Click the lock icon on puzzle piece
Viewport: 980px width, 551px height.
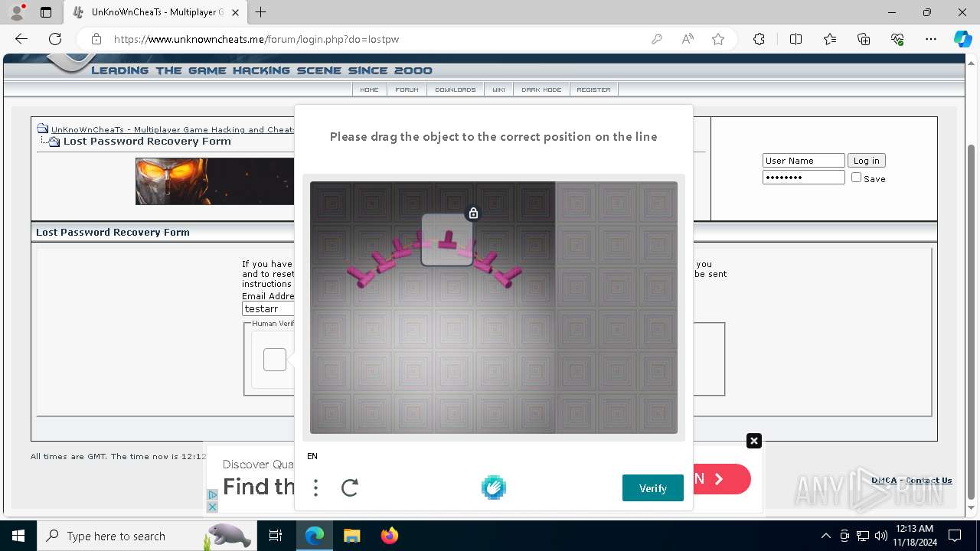[x=473, y=213]
